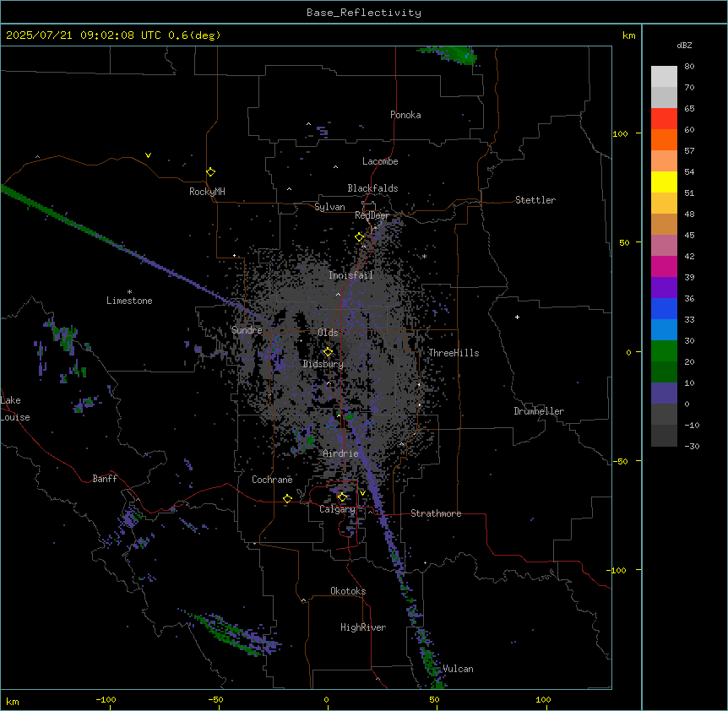Click the yellow diamond marker below Cochrane
Viewport: 728px width, 711px height.
287,499
